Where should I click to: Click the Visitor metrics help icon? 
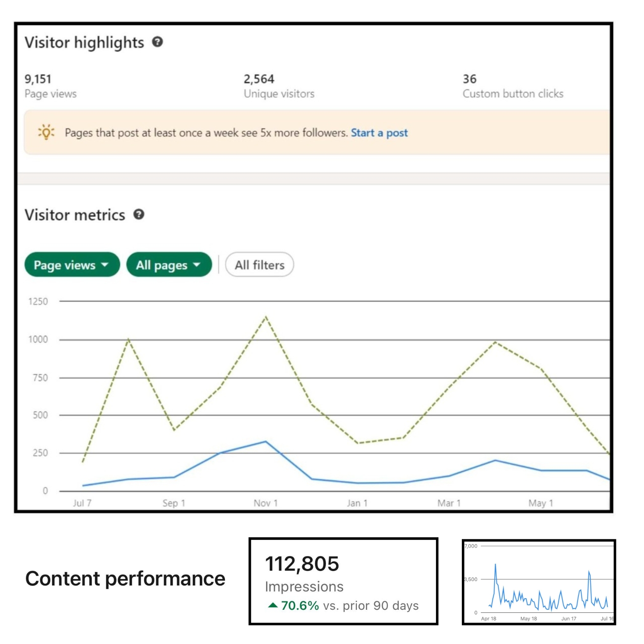click(139, 215)
